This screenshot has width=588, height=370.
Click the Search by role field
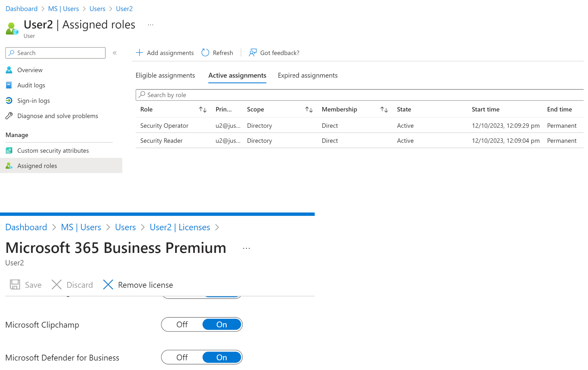pos(239,95)
